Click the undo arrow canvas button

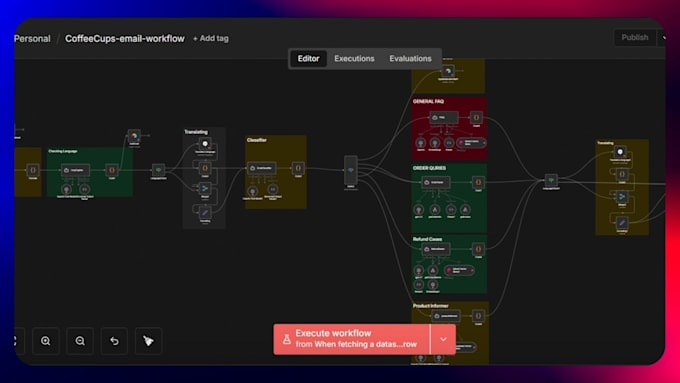pyautogui.click(x=114, y=341)
